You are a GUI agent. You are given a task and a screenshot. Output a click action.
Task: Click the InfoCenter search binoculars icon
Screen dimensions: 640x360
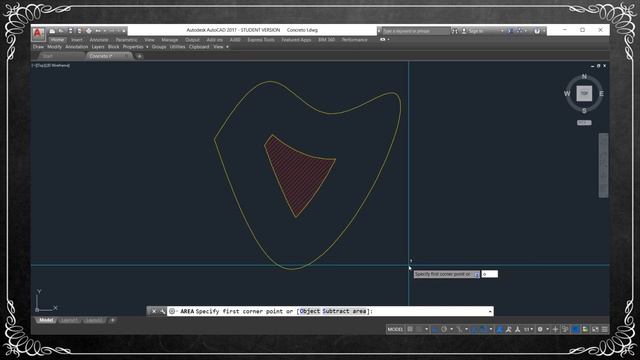coord(455,31)
